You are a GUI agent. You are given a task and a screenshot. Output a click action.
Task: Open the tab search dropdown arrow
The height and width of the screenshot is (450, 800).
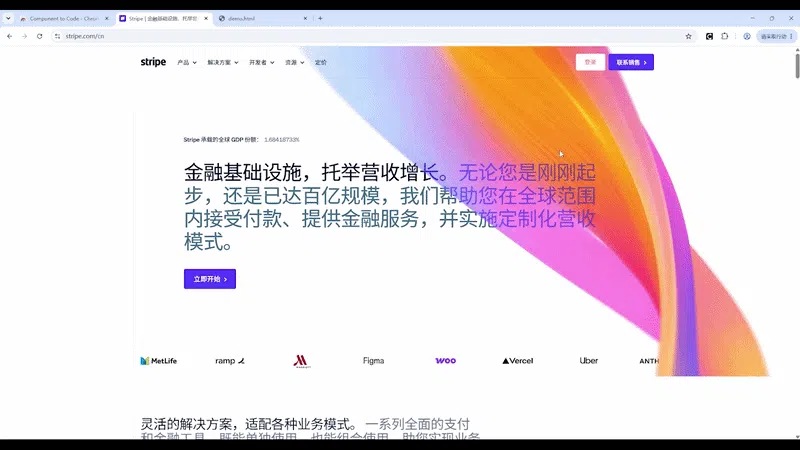pos(8,18)
